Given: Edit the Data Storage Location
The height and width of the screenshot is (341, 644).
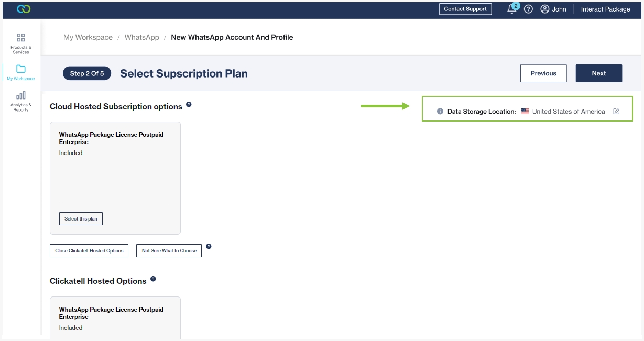Looking at the screenshot, I should (x=616, y=112).
